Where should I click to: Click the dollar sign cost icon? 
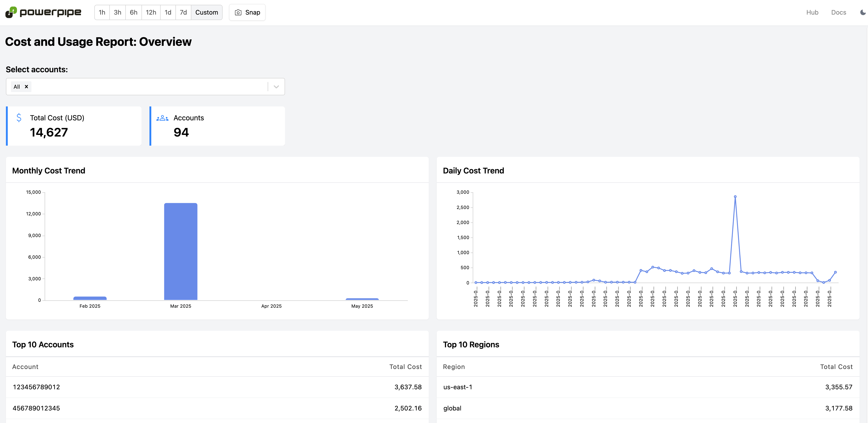(x=19, y=118)
